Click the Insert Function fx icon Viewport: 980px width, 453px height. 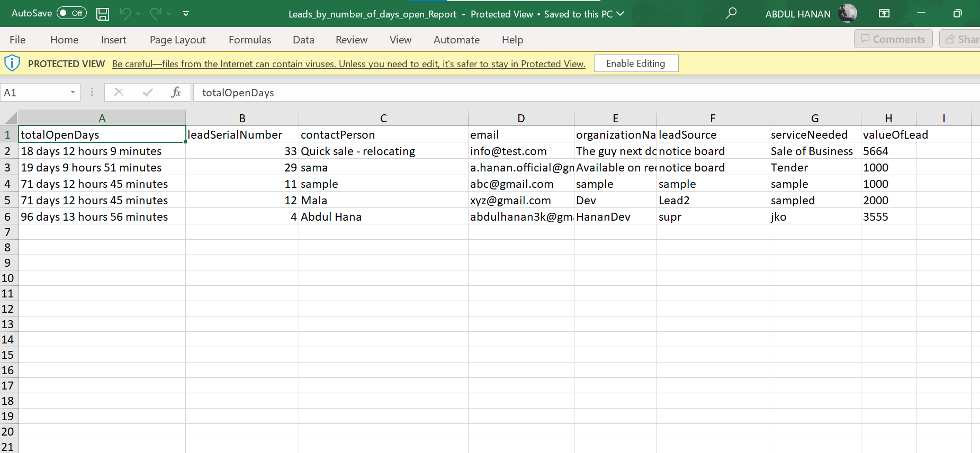176,93
